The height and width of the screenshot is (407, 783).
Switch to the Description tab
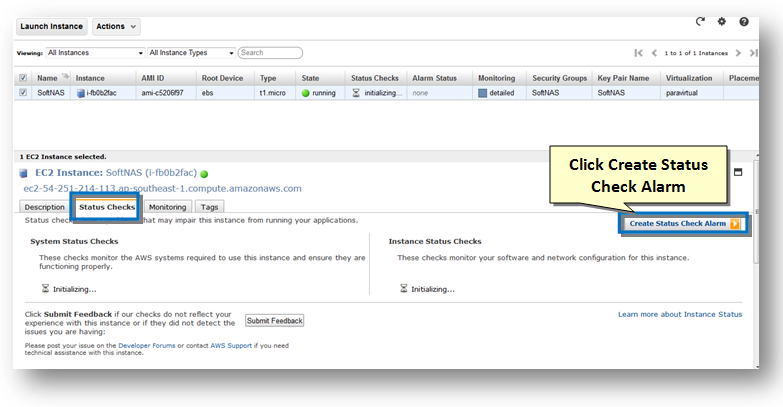click(45, 207)
